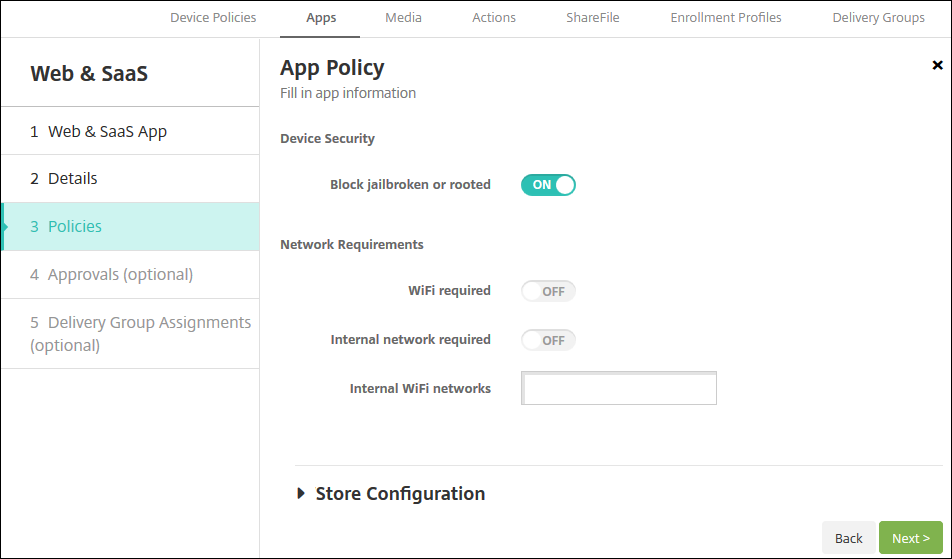This screenshot has width=952, height=559.
Task: Switch to the Media tab
Action: [403, 18]
